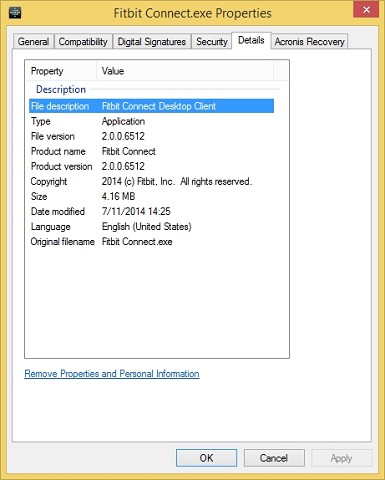
Task: Select the Security tab
Action: (212, 42)
